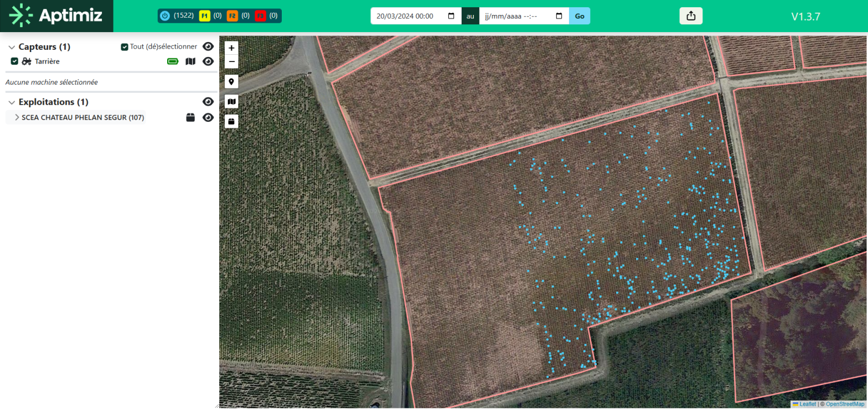Click the red F3 status badge
This screenshot has width=868, height=410.
(260, 16)
